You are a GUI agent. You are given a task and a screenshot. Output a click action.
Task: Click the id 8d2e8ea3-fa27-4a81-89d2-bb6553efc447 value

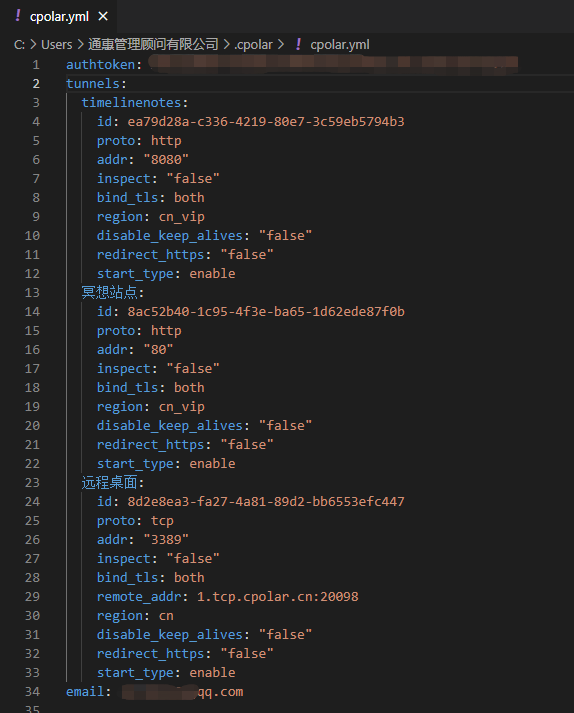click(x=266, y=502)
